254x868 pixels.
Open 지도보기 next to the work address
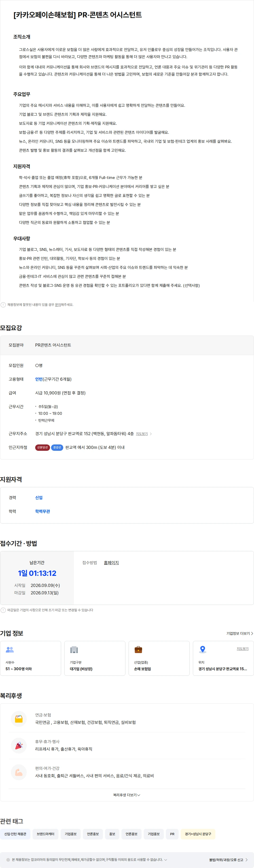(x=142, y=434)
